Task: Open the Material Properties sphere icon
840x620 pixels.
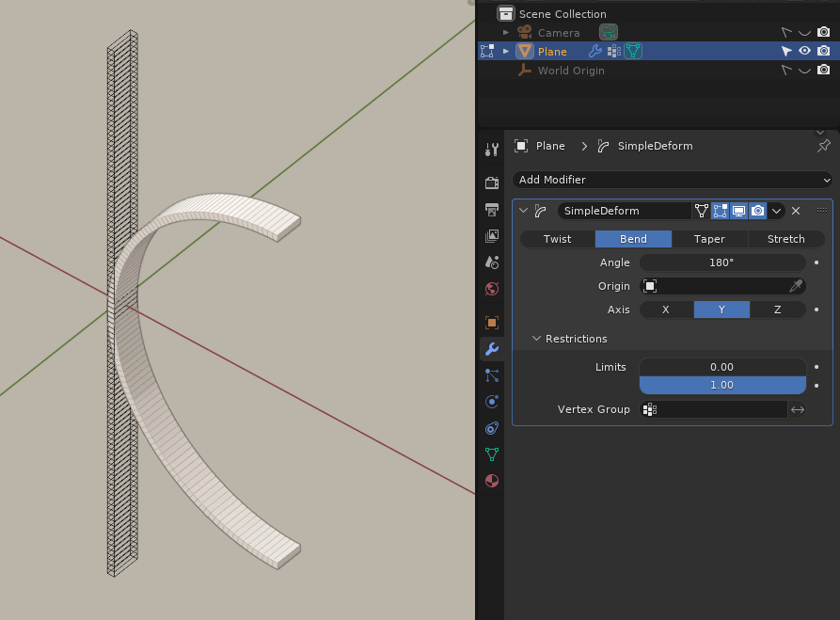Action: pos(491,481)
